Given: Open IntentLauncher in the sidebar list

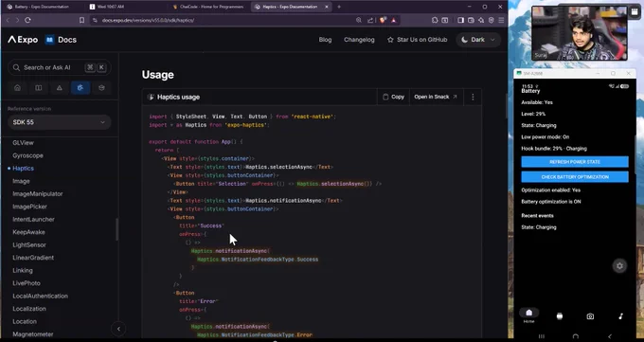Looking at the screenshot, I should [33, 219].
